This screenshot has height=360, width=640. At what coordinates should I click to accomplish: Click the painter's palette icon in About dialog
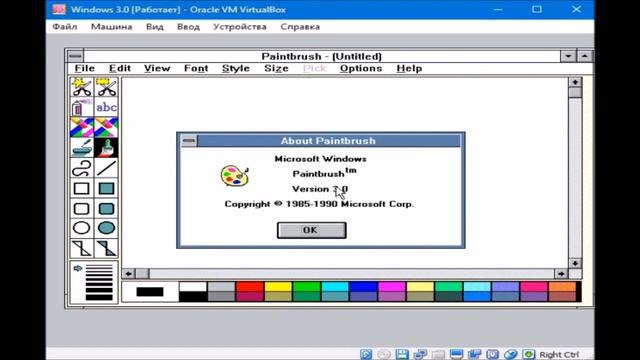pos(235,176)
